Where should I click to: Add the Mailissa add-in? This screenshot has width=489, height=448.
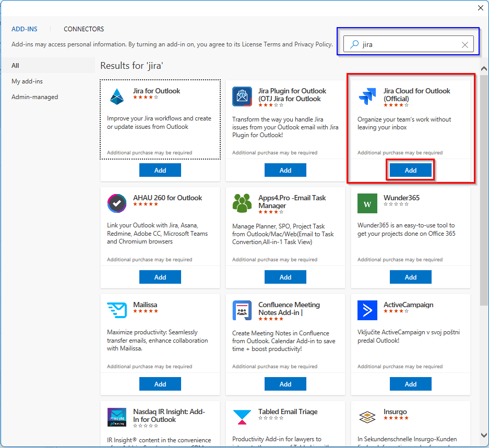pos(160,384)
